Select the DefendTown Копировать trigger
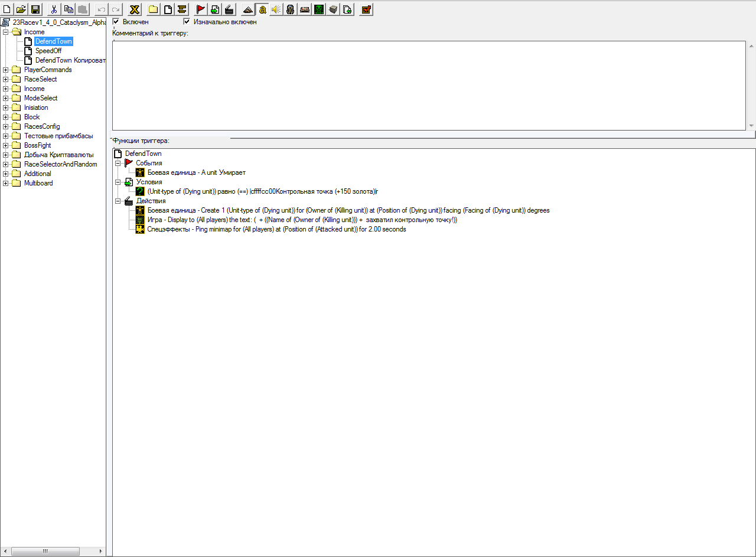The width and height of the screenshot is (756, 557). 70,60
